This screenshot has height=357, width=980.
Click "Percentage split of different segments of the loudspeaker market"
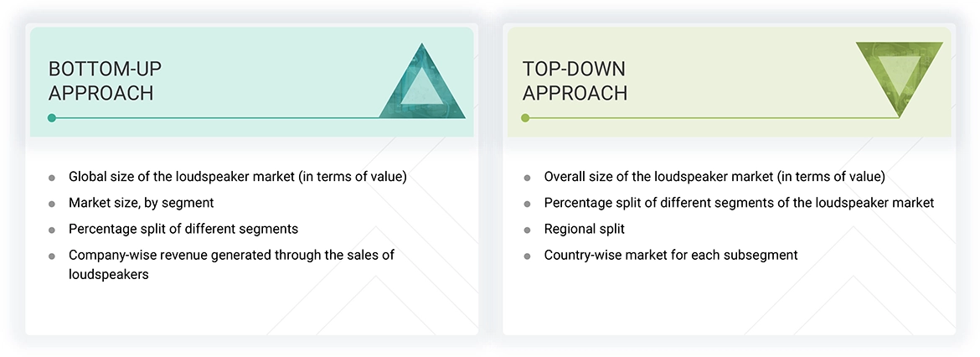coord(739,203)
